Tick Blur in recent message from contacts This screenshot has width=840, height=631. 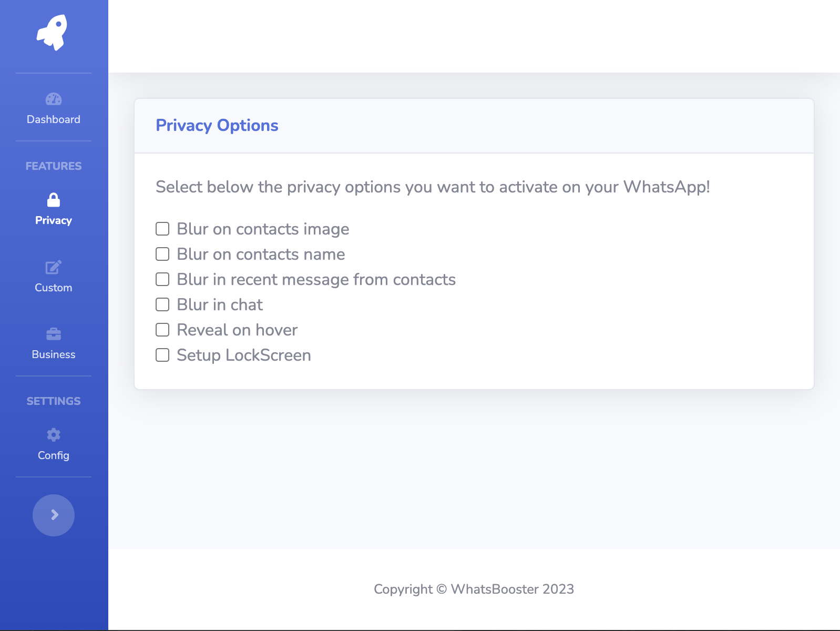point(162,279)
